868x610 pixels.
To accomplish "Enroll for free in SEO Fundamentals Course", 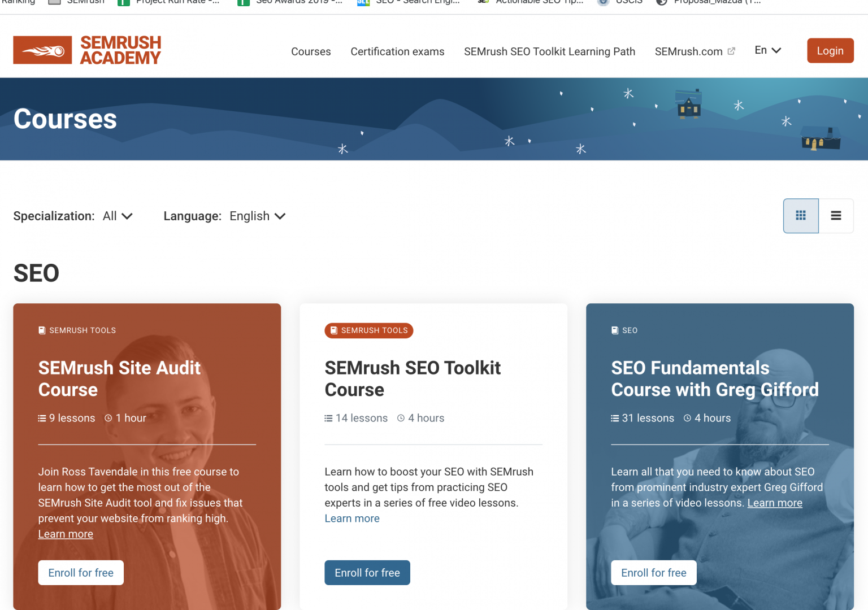I will click(x=653, y=573).
